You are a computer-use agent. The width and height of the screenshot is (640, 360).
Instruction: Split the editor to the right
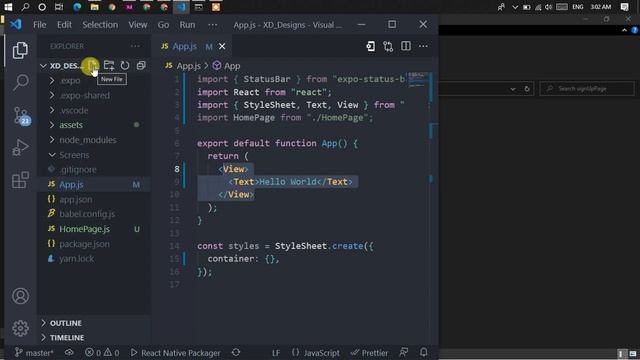click(x=406, y=46)
